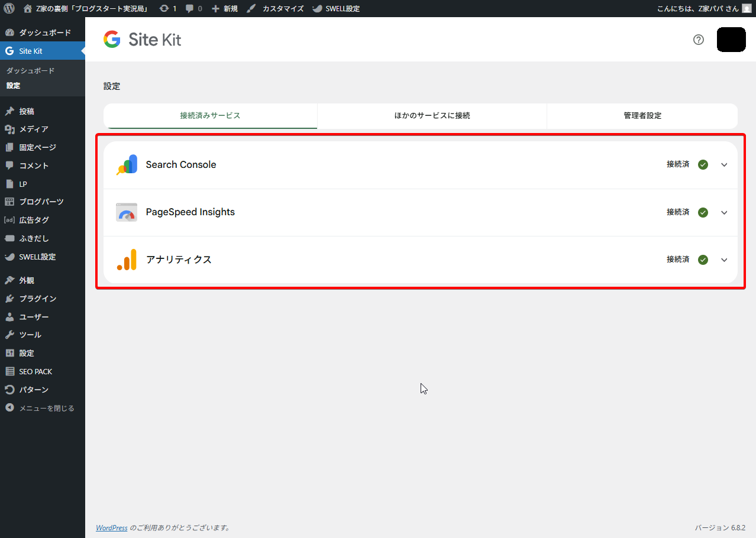Click the home icon in admin bar
Image resolution: width=756 pixels, height=538 pixels.
coord(28,9)
